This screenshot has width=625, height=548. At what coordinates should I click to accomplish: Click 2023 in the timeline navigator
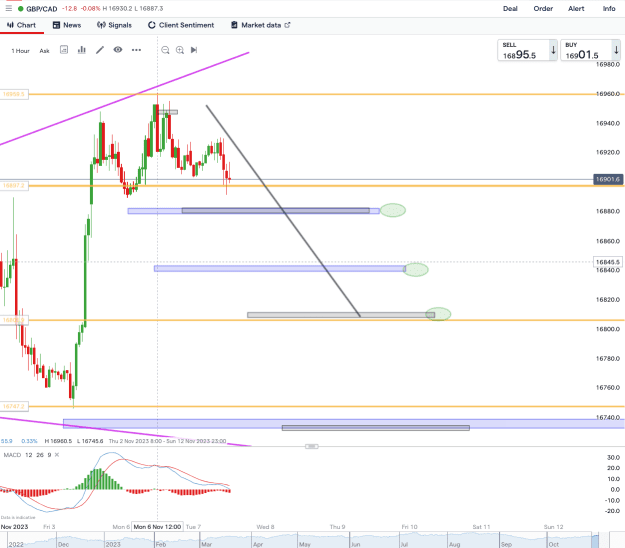tap(113, 544)
